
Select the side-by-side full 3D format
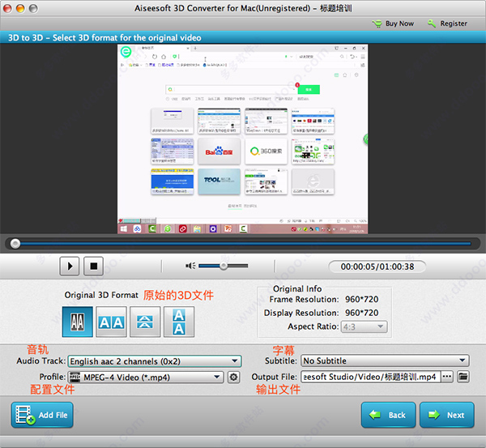(111, 322)
